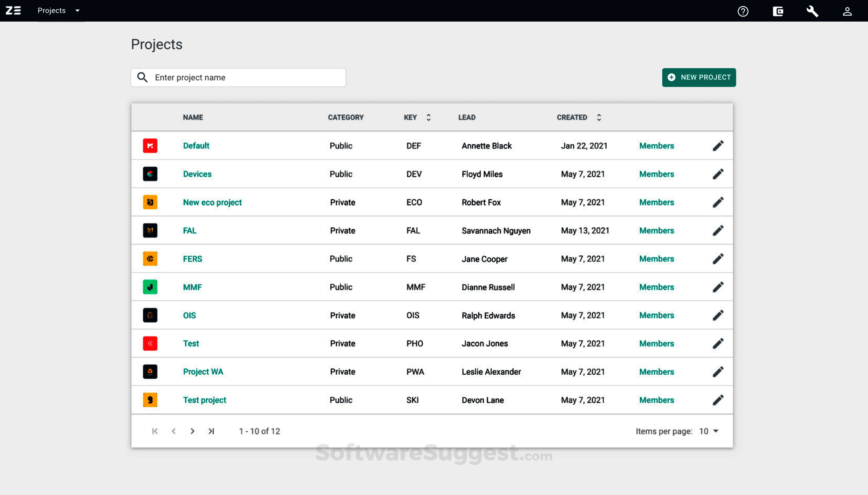Edit the Project WA row pencil icon
Viewport: 868px width, 495px height.
coord(718,372)
